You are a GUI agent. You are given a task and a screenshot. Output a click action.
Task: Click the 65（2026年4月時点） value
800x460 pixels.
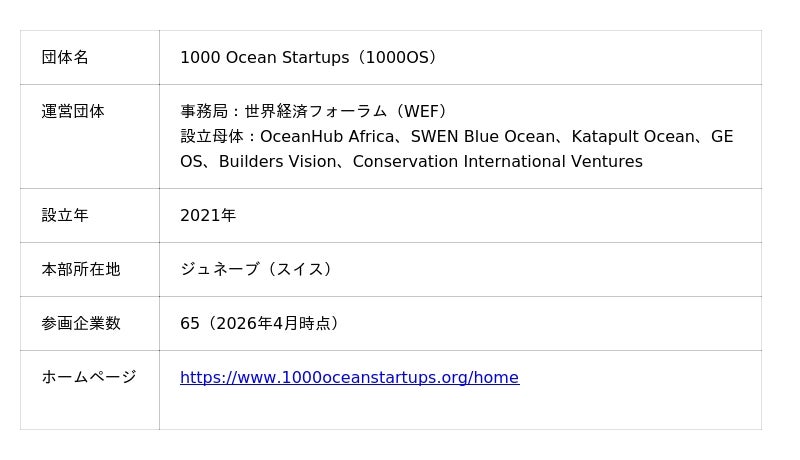[x=262, y=324]
